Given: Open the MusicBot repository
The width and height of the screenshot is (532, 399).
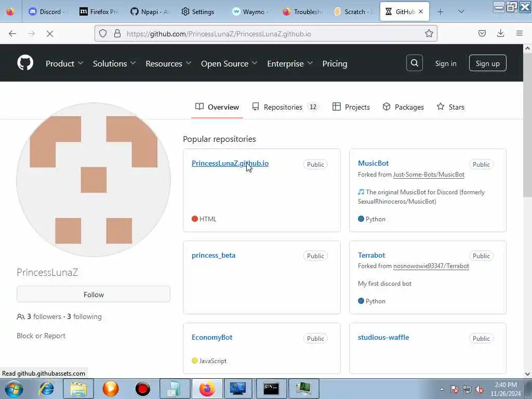Looking at the screenshot, I should (373, 163).
